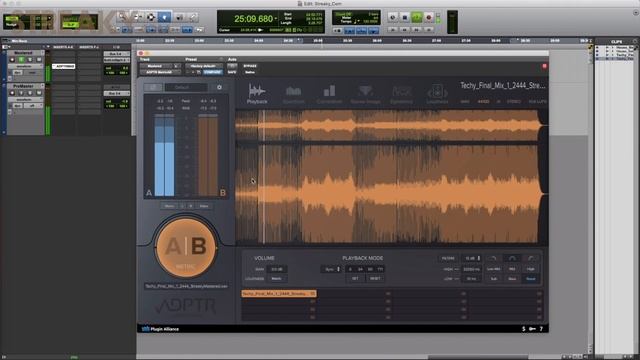Mute the Mastered track
Viewport: 640px width, 360px height.
pyautogui.click(x=39, y=60)
